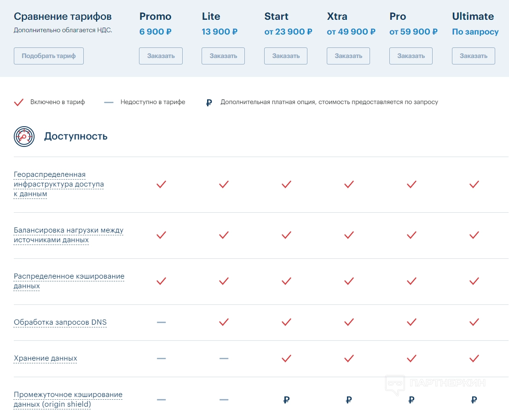Viewport: 509px width, 420px height.
Task: Click the Обработка запросов DNS link
Action: [60, 322]
